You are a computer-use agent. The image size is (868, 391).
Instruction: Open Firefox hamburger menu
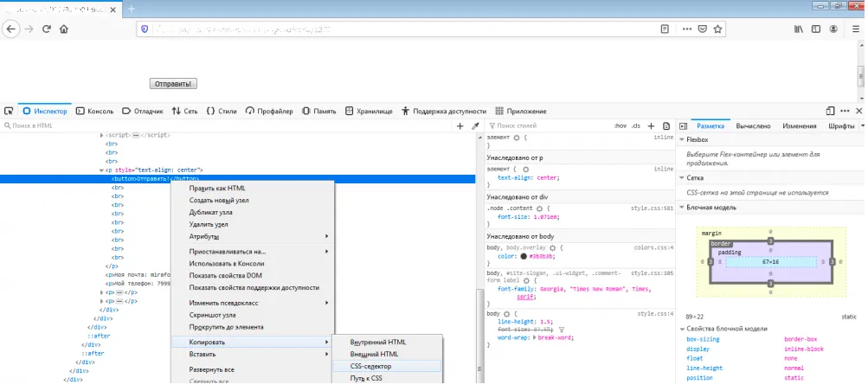click(x=856, y=29)
